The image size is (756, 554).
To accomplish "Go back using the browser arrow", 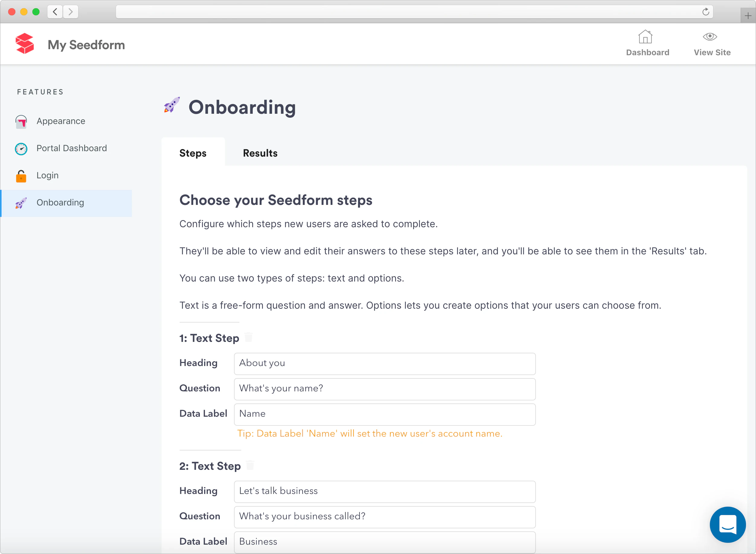I will point(55,12).
